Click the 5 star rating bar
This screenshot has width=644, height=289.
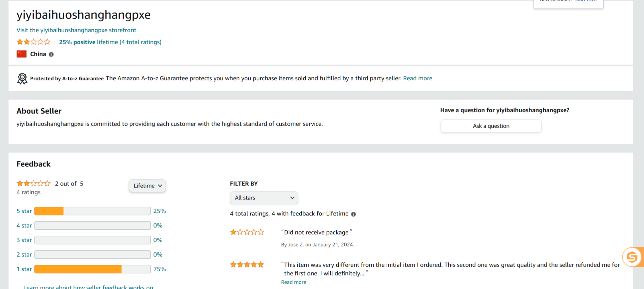pos(93,211)
